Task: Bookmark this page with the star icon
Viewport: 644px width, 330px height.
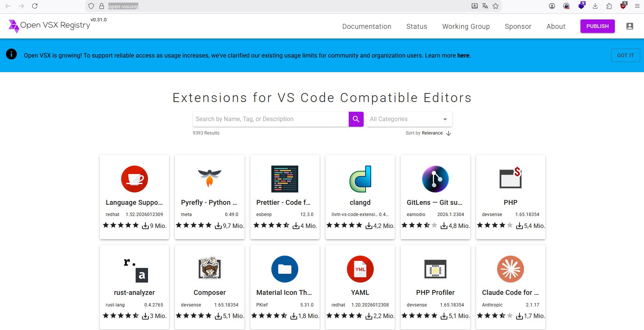Action: click(496, 6)
